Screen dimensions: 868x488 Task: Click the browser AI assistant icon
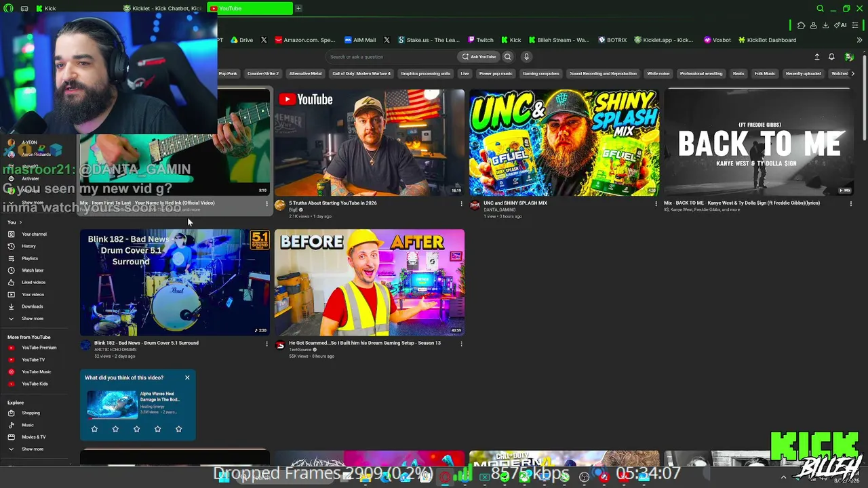pyautogui.click(x=841, y=26)
